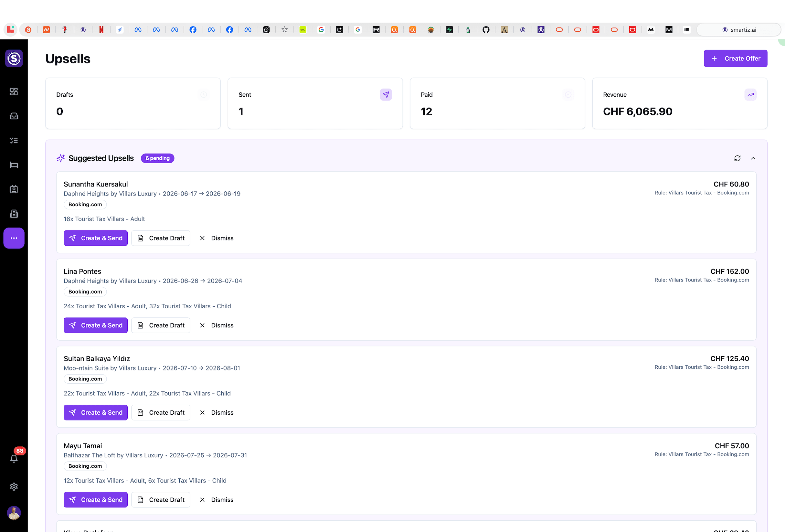The height and width of the screenshot is (532, 785).
Task: Click the Booking.com tag on Lina Pontes's card
Action: [85, 292]
